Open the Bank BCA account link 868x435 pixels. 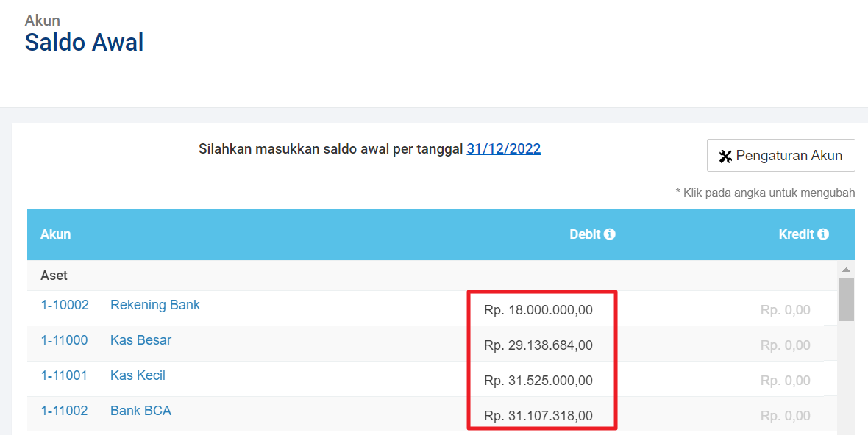(x=140, y=411)
